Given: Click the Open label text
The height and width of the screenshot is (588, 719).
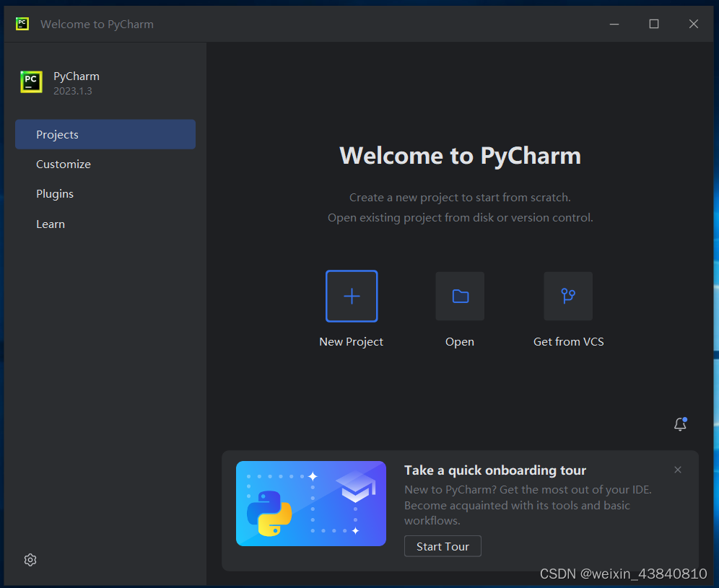Looking at the screenshot, I should point(460,342).
